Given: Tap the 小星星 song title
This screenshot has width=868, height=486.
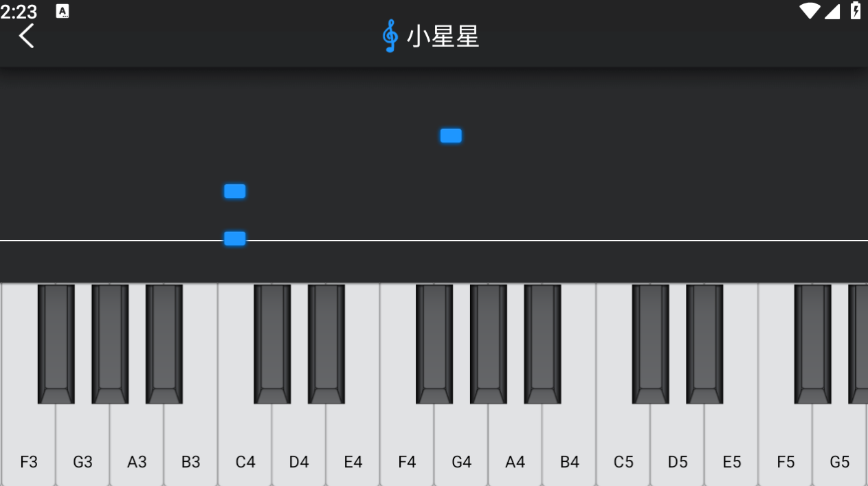Looking at the screenshot, I should (443, 36).
